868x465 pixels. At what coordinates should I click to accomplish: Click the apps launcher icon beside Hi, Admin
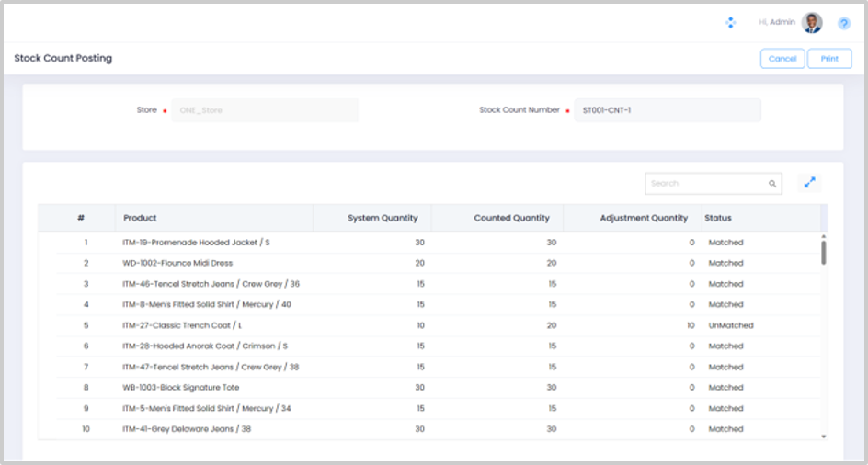[x=730, y=22]
